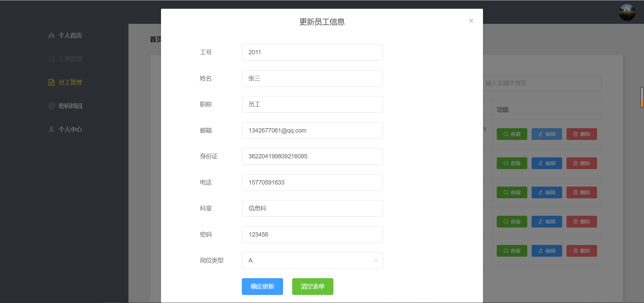Click 编辑 in the third table row

click(x=547, y=193)
